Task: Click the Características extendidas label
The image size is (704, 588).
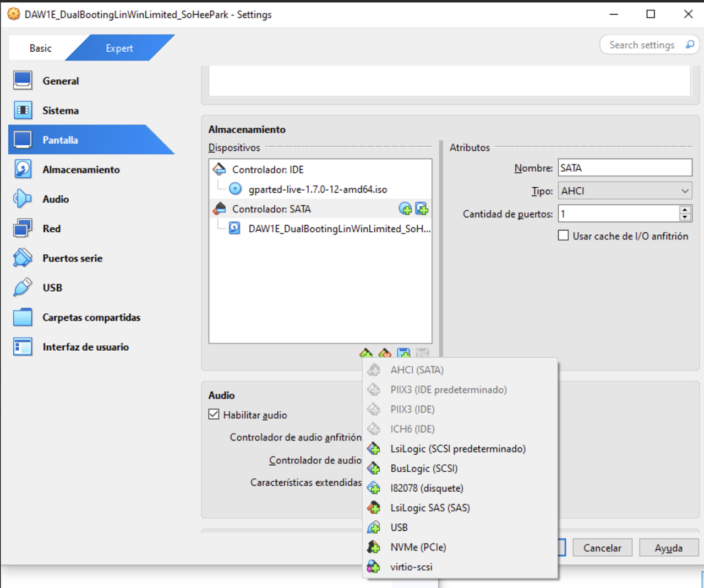Action: tap(306, 482)
